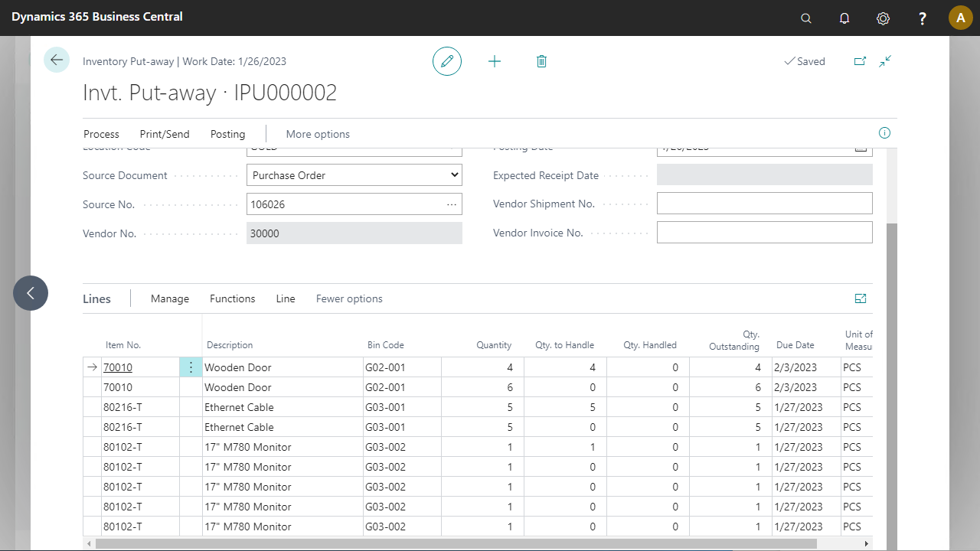Open the Line menu
The image size is (980, 551).
click(286, 298)
